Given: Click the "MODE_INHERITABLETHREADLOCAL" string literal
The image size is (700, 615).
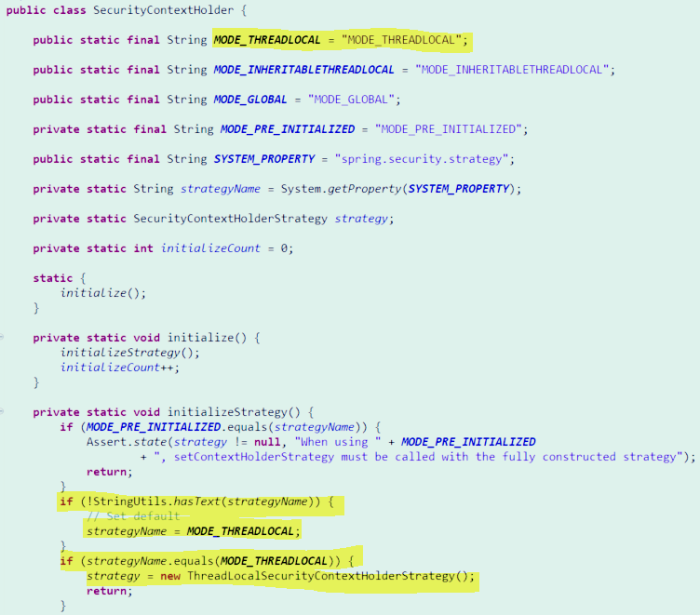Looking at the screenshot, I should click(x=512, y=70).
